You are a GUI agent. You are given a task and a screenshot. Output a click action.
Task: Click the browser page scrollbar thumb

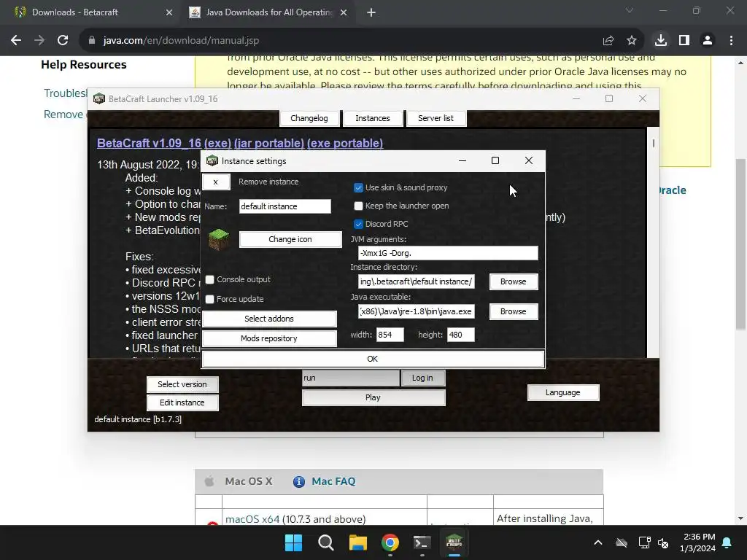coord(740,244)
